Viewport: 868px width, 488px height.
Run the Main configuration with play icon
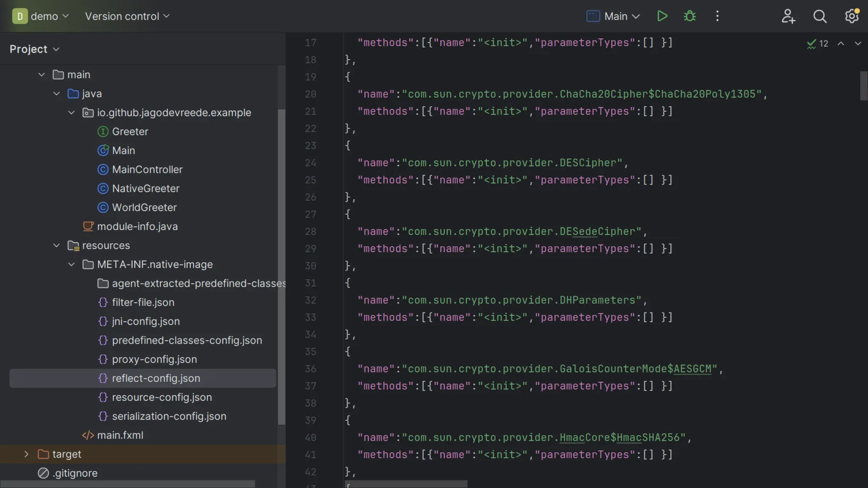pos(662,16)
